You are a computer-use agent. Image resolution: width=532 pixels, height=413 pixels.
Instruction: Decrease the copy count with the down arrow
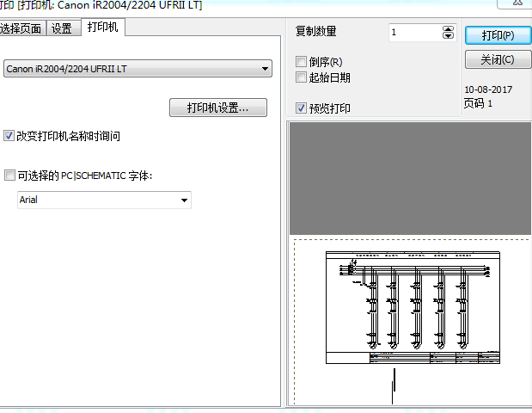(x=448, y=37)
